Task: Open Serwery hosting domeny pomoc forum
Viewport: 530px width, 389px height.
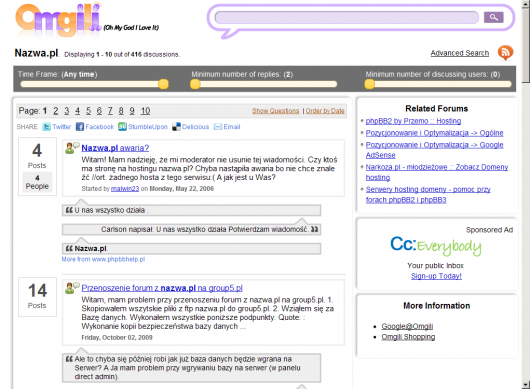Action: (x=428, y=194)
